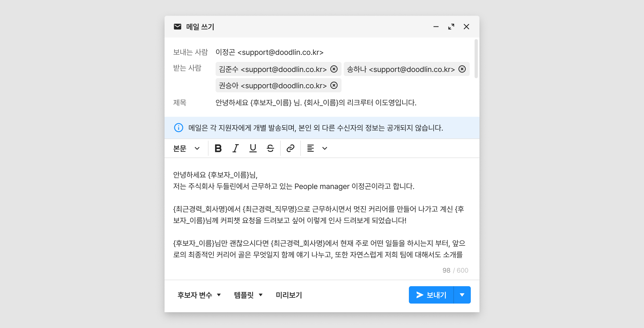This screenshot has width=644, height=328.
Task: Click the header area scrollbar
Action: 476,59
